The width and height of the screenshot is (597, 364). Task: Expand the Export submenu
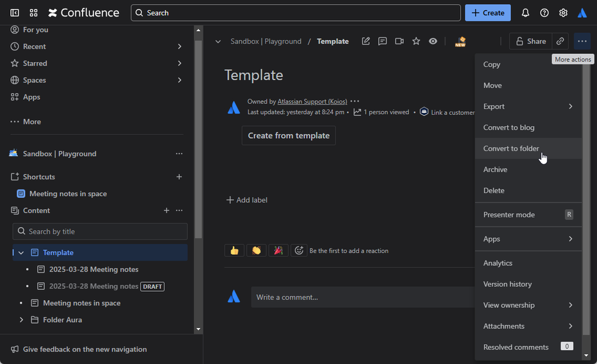coord(528,106)
